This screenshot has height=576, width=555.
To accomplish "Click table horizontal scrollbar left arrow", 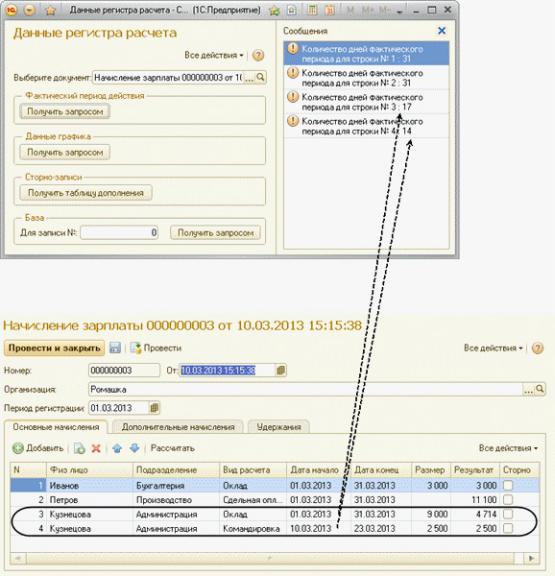I will [x=18, y=558].
